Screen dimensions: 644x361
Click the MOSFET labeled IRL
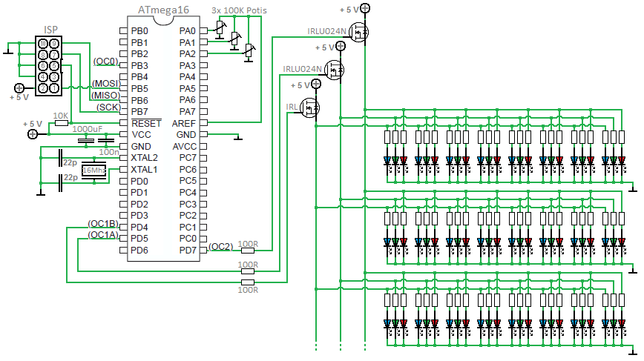(309, 107)
